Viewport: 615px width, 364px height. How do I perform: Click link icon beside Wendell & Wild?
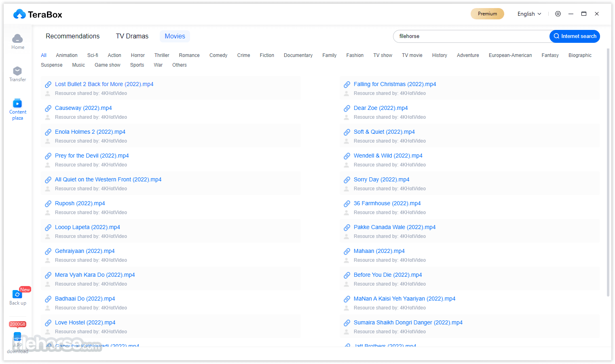point(347,156)
